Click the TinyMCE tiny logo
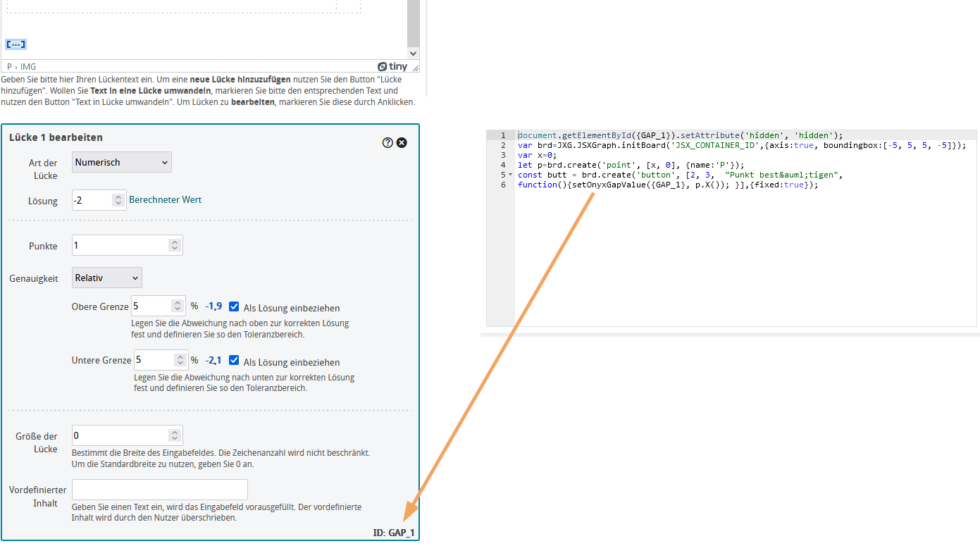Screen dimensions: 980x546 click(x=394, y=66)
